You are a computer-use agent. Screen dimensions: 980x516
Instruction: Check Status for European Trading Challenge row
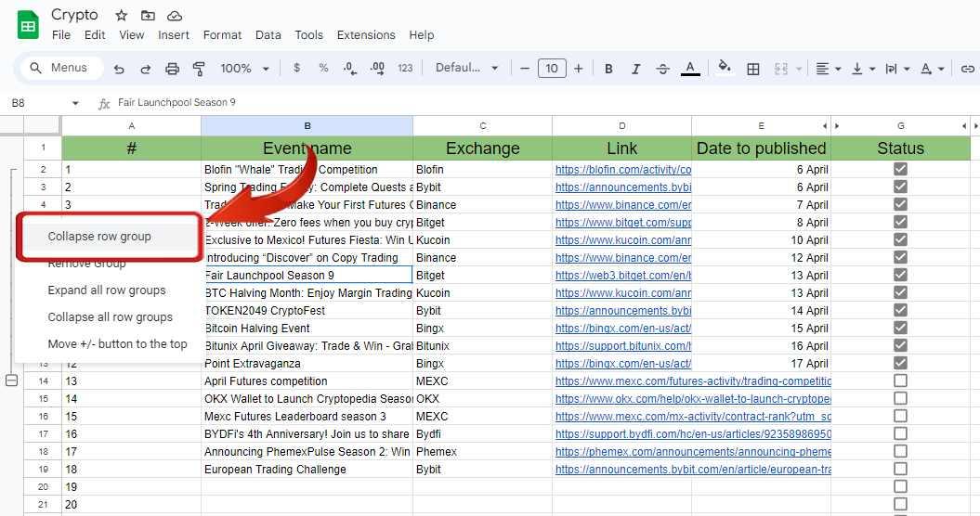pos(900,469)
